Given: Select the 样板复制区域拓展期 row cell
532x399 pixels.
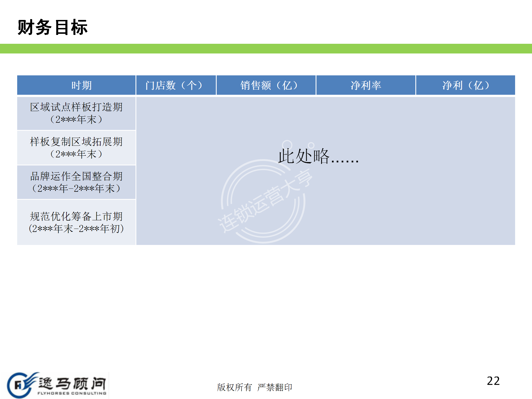Looking at the screenshot, I should point(76,148).
